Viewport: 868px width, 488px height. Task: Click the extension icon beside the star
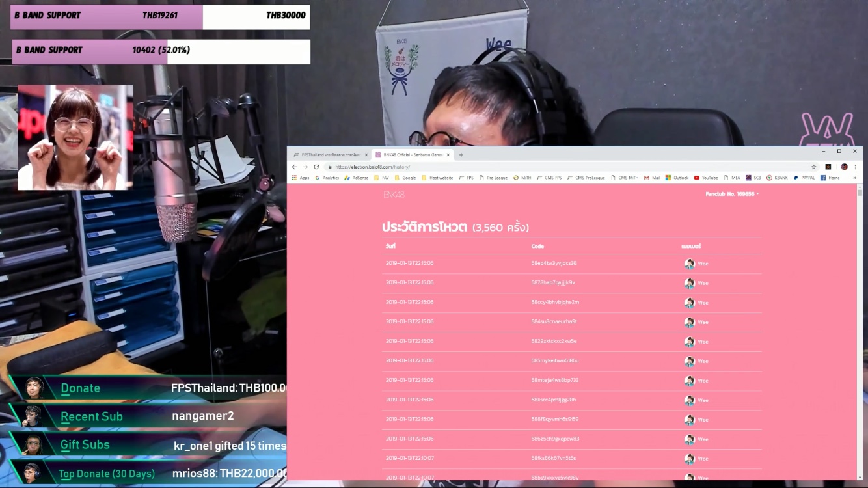(x=828, y=167)
